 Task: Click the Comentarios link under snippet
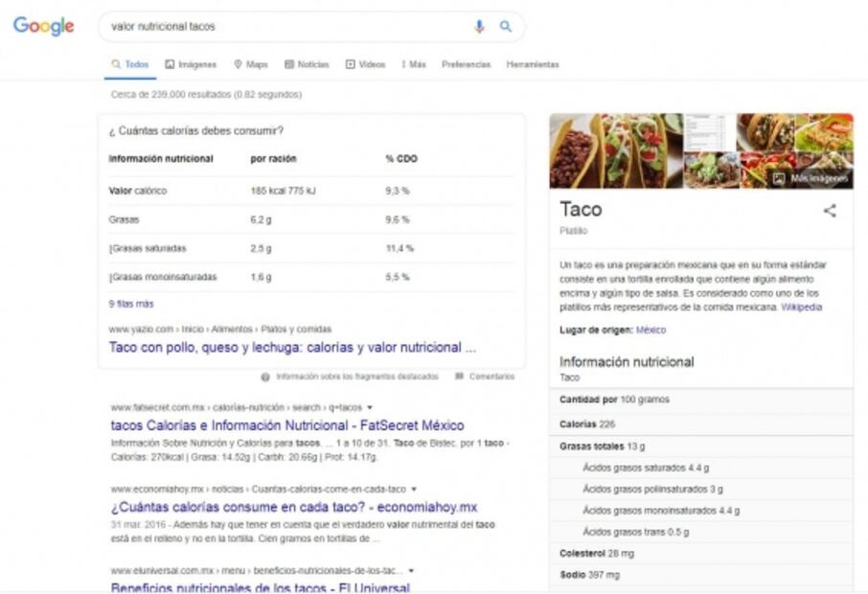pos(491,377)
